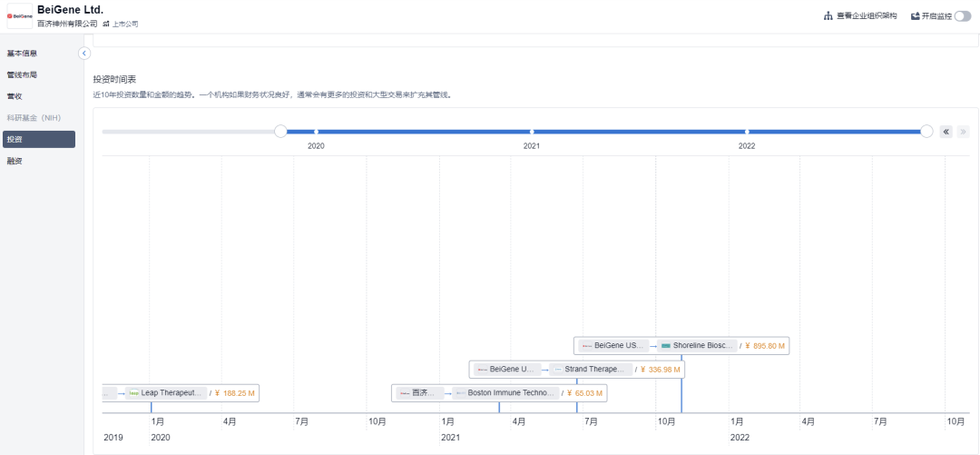Viewport: 980px width, 455px height.
Task: View 查看企业组织架构 link
Action: click(866, 16)
